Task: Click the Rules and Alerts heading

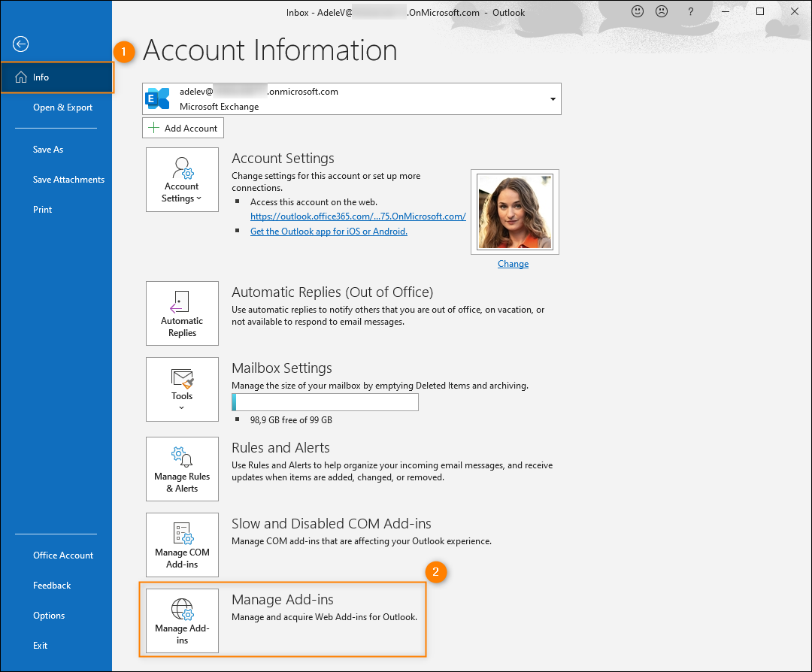Action: [x=280, y=447]
